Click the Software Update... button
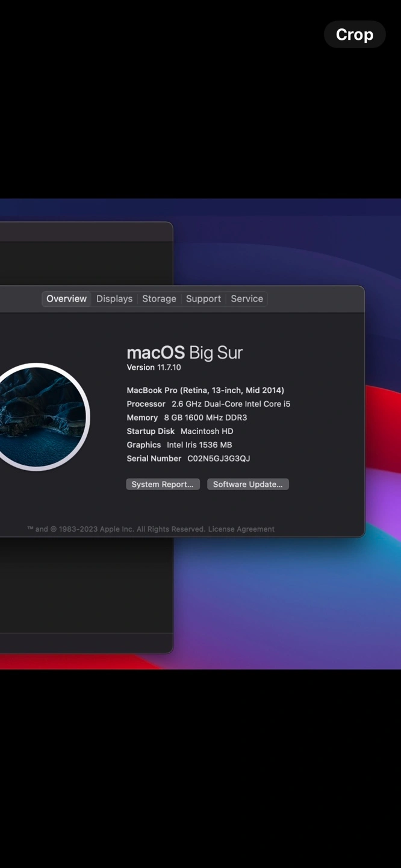The image size is (401, 868). pyautogui.click(x=248, y=484)
